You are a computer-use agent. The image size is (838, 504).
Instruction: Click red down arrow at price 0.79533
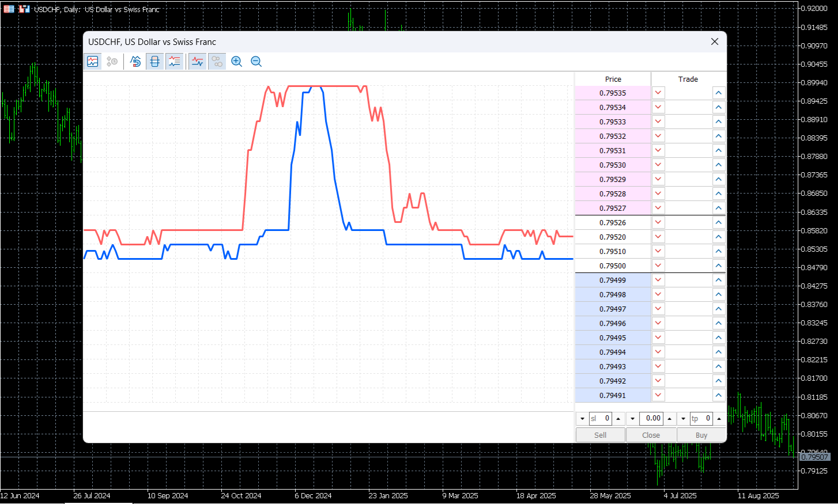658,122
